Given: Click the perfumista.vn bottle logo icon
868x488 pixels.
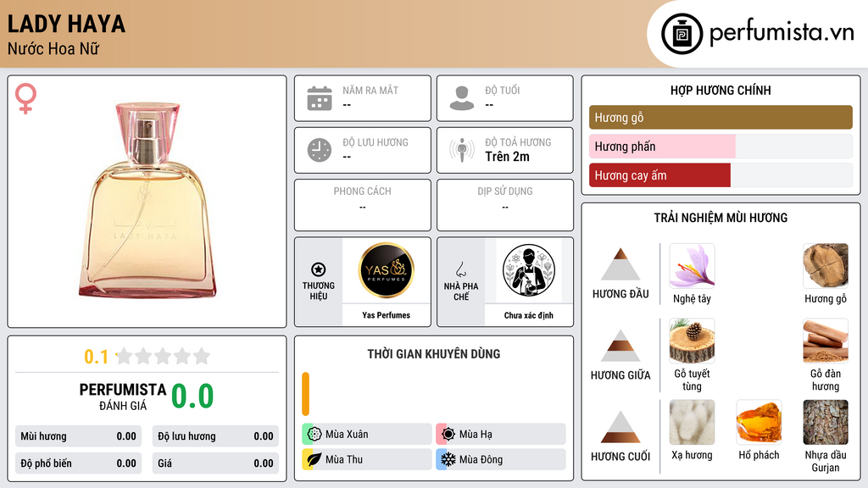Looking at the screenshot, I should tap(682, 34).
